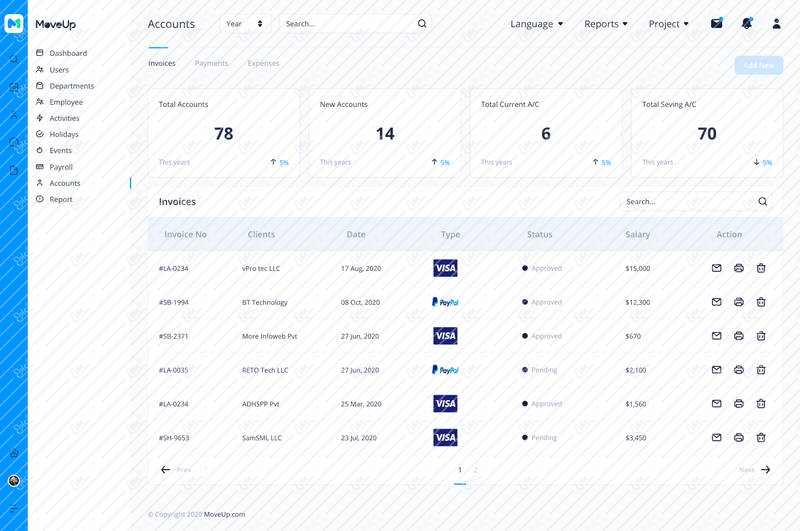Click the magnifier in Invoices search box
This screenshot has height=531, width=800.
[x=762, y=201]
